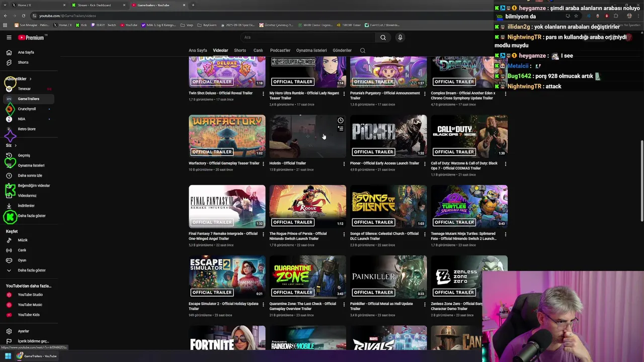
Task: Open three-dot menu for My Hero Ultra Rumble
Action: tap(344, 94)
